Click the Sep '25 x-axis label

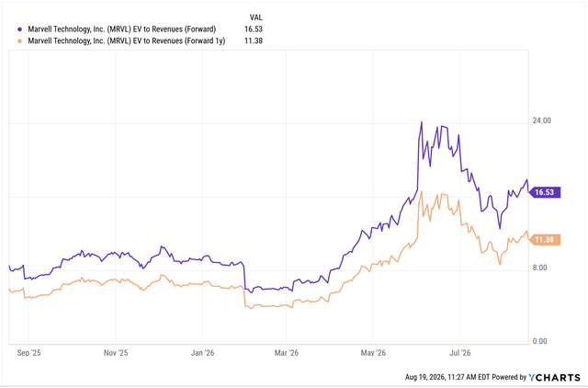coord(28,353)
